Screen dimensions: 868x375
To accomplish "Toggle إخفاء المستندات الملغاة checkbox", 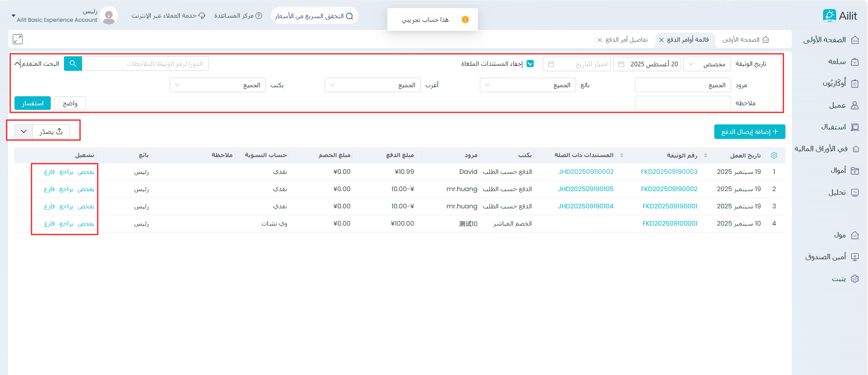I will [530, 64].
